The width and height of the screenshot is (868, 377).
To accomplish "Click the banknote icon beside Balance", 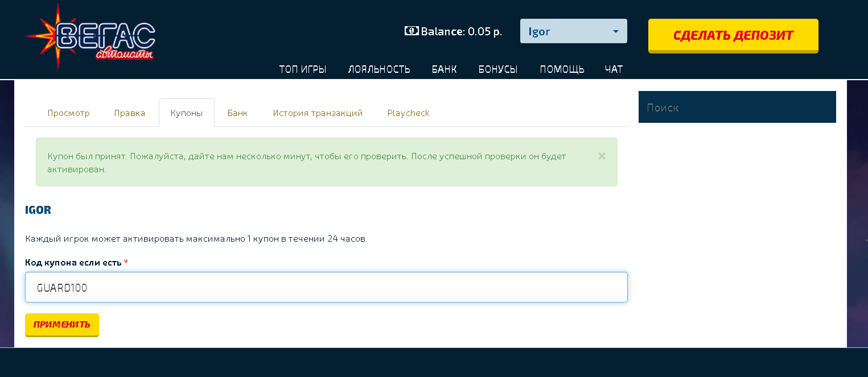I will click(411, 31).
